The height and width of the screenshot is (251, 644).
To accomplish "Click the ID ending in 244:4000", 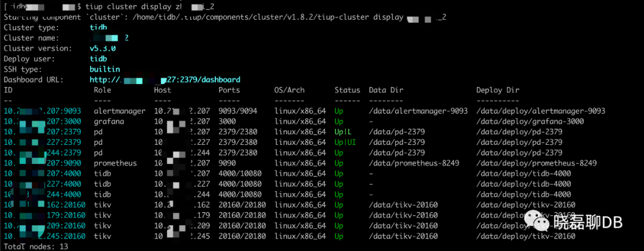I will [x=42, y=194].
